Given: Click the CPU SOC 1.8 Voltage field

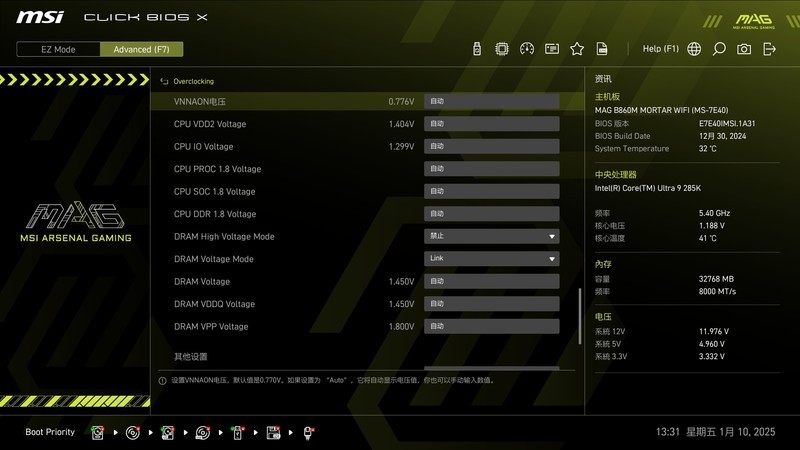Looking at the screenshot, I should [x=491, y=191].
